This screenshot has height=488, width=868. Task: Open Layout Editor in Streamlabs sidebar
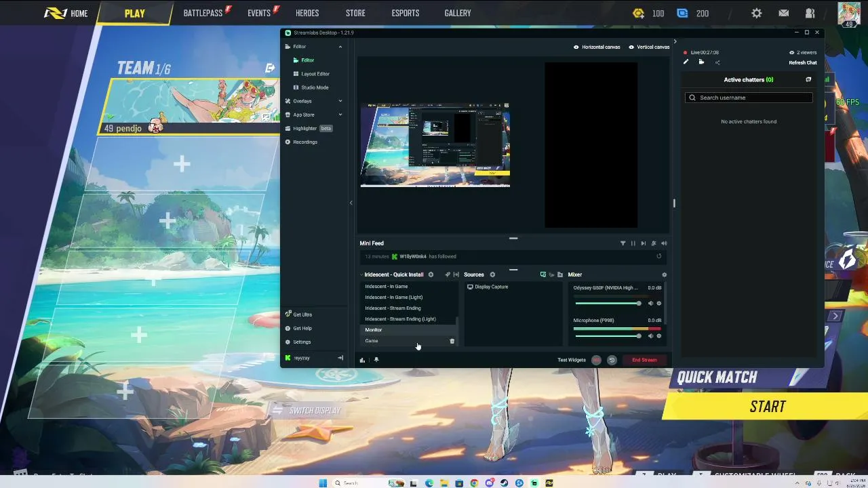click(x=311, y=74)
